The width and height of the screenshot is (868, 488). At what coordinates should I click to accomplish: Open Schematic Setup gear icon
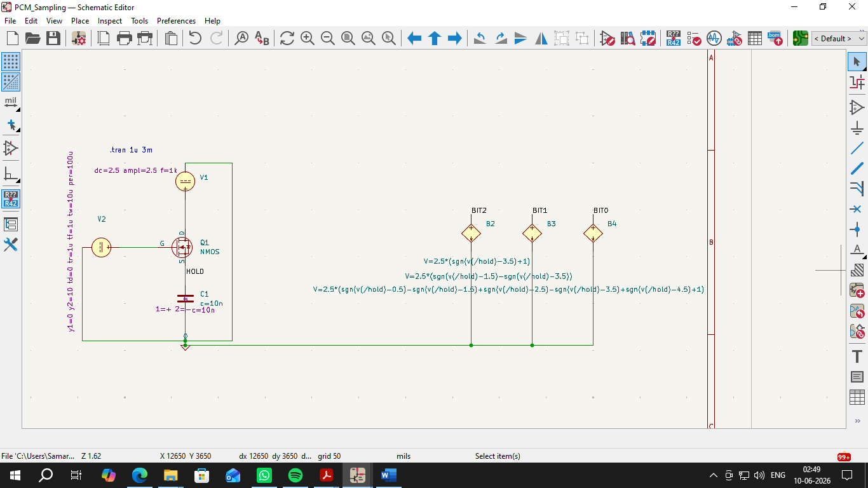79,38
